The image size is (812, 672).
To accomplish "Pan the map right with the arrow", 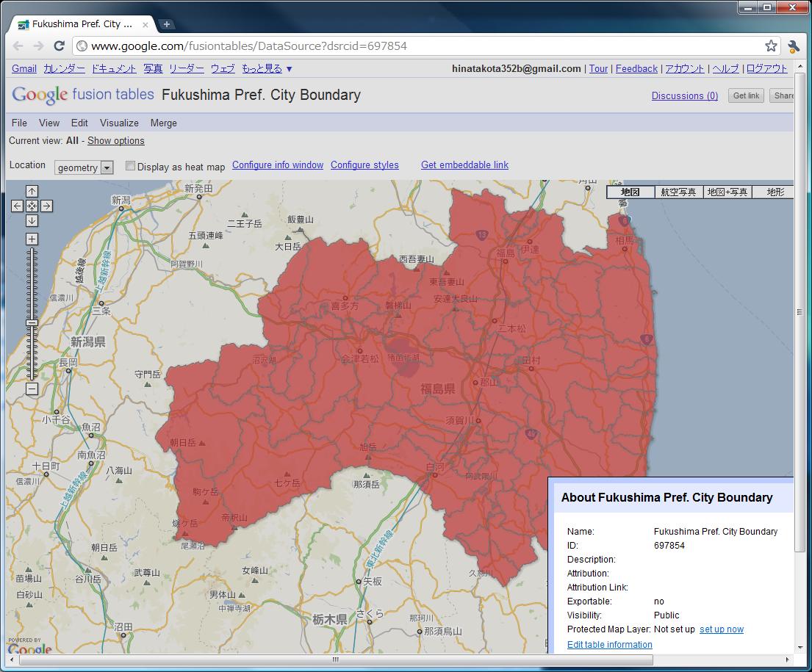I will [x=46, y=206].
